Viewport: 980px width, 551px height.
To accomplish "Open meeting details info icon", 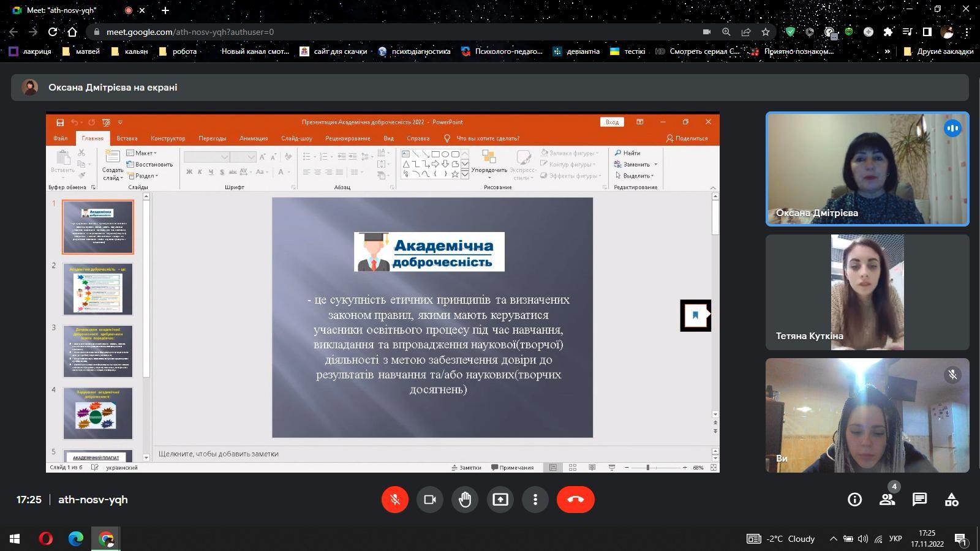I will point(854,500).
